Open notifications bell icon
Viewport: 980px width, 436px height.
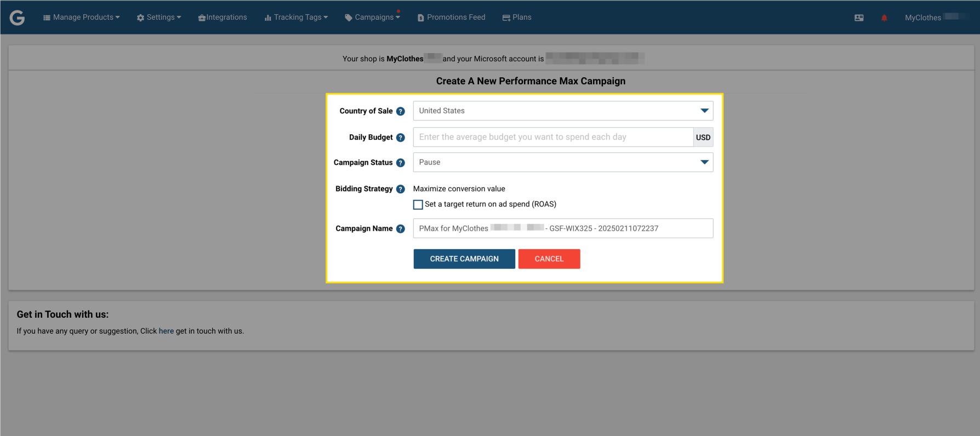pos(884,18)
